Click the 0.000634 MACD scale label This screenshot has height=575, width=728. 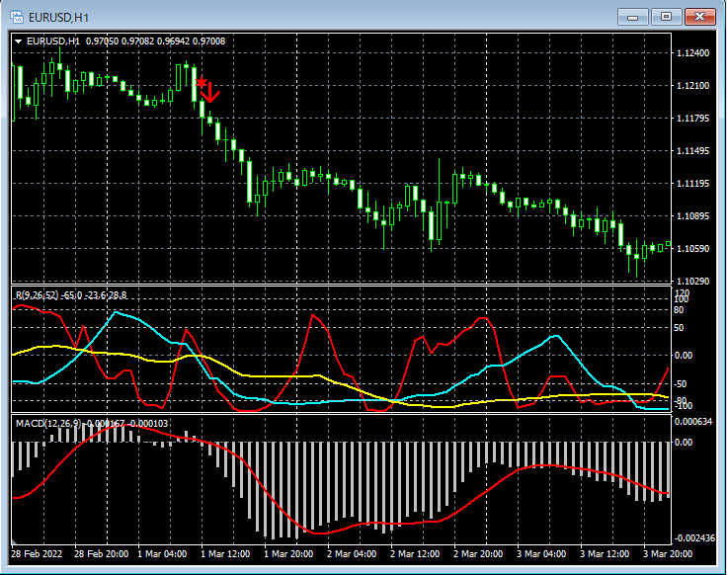tap(695, 422)
